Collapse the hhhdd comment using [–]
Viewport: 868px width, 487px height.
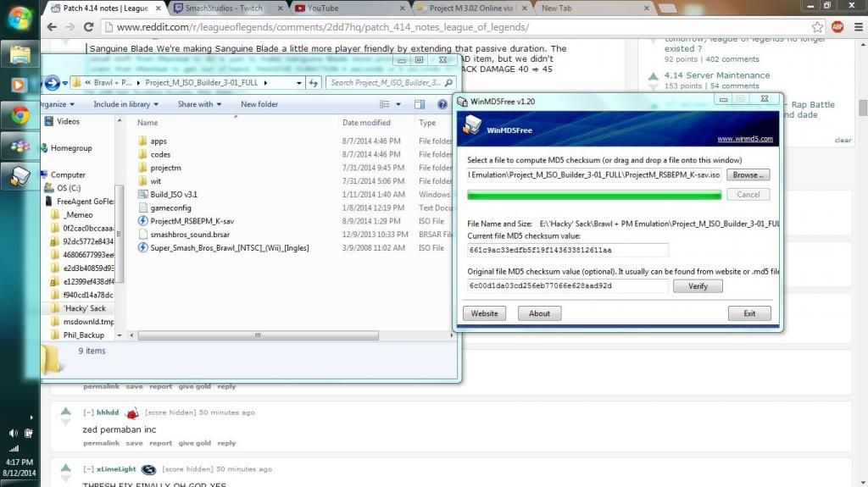[88, 412]
